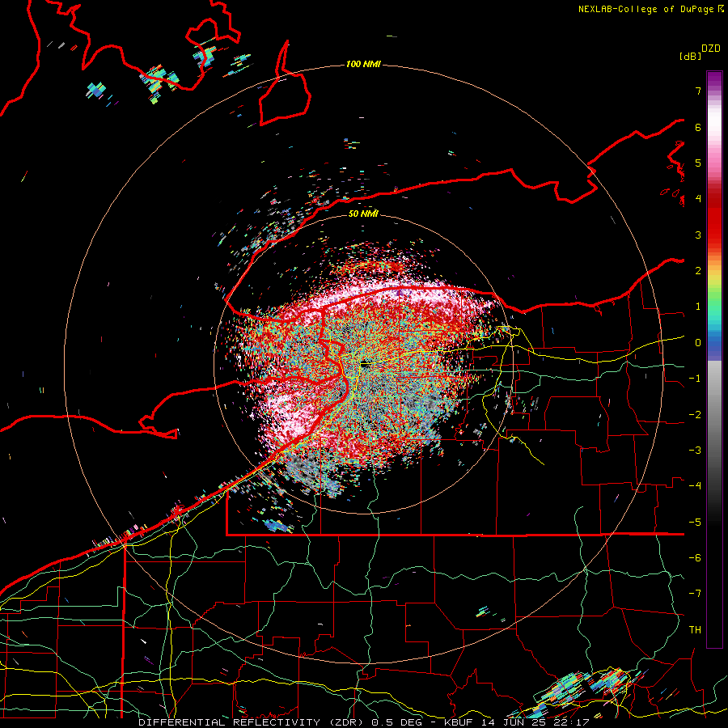
Task: Click the -7 dB tick label on color scale
Action: coord(695,594)
